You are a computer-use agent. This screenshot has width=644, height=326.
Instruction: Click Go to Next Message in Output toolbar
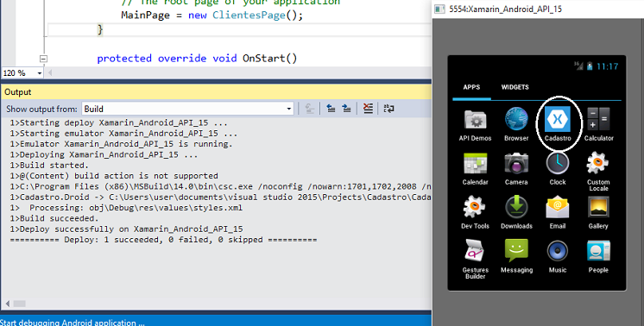coord(347,109)
